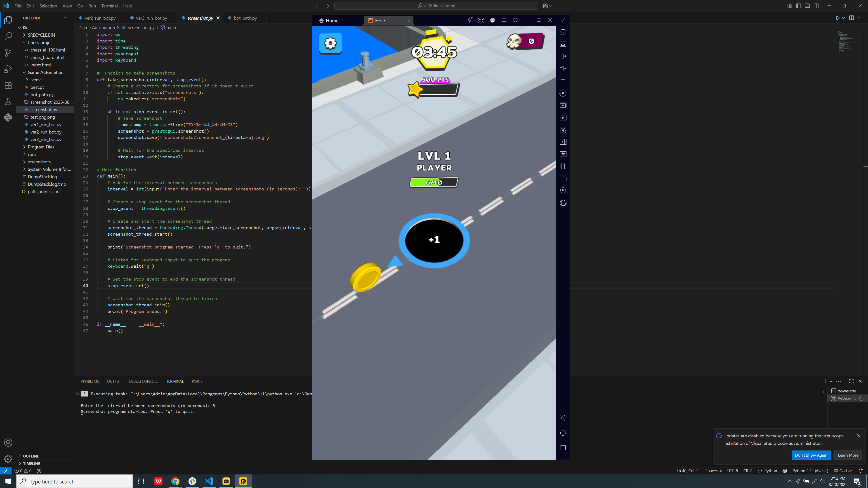This screenshot has width=868, height=488.
Task: Expand the OUTLINE section
Action: (x=31, y=456)
